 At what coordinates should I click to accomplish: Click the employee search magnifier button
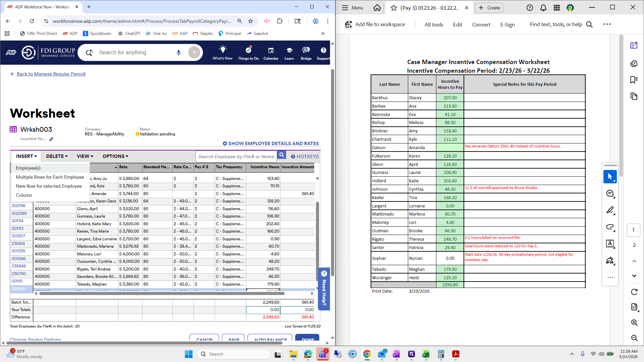pyautogui.click(x=282, y=155)
